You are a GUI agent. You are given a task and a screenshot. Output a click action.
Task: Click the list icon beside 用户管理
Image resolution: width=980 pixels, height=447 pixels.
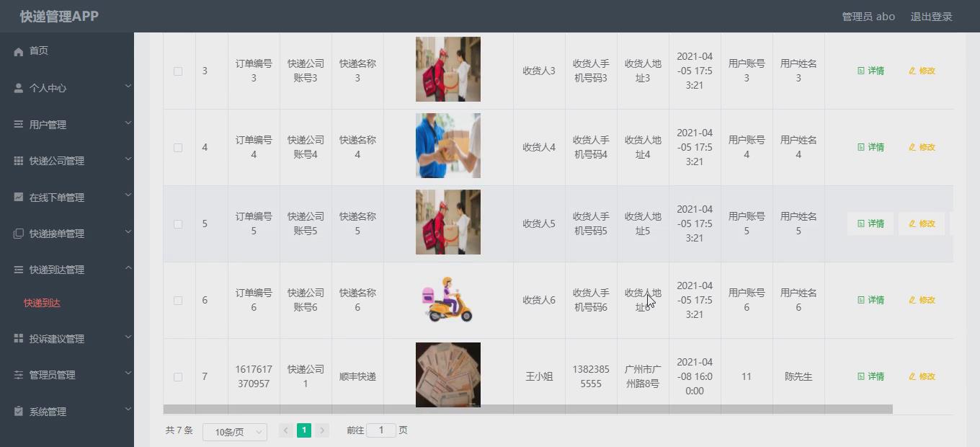click(x=19, y=125)
